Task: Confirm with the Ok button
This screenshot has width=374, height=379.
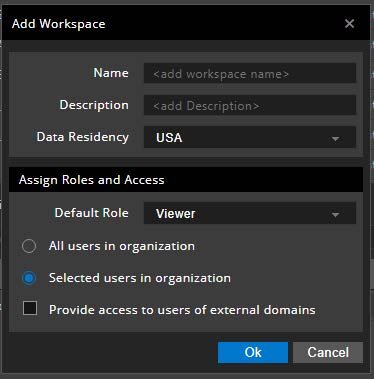Action: coord(253,352)
